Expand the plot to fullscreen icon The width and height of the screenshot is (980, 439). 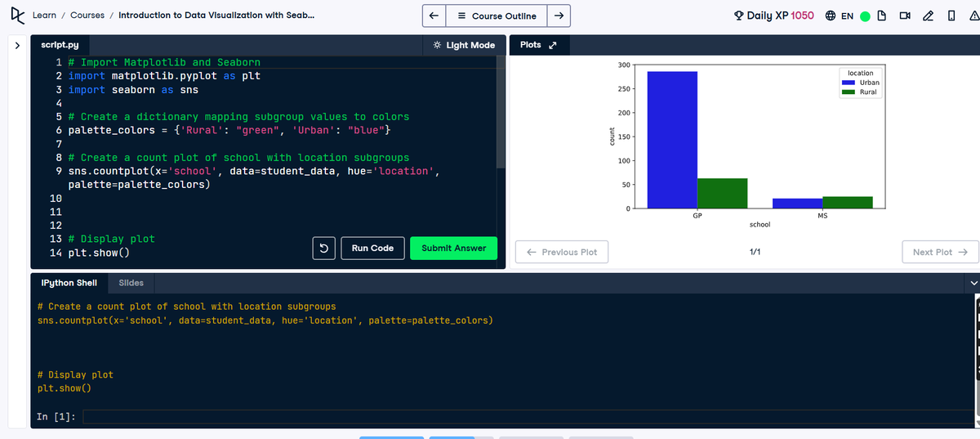(551, 45)
